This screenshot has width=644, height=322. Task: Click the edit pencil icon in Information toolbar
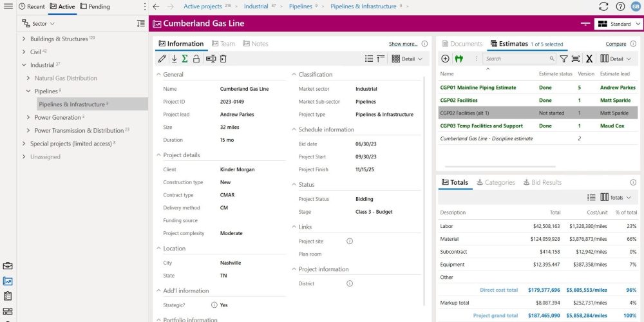162,59
